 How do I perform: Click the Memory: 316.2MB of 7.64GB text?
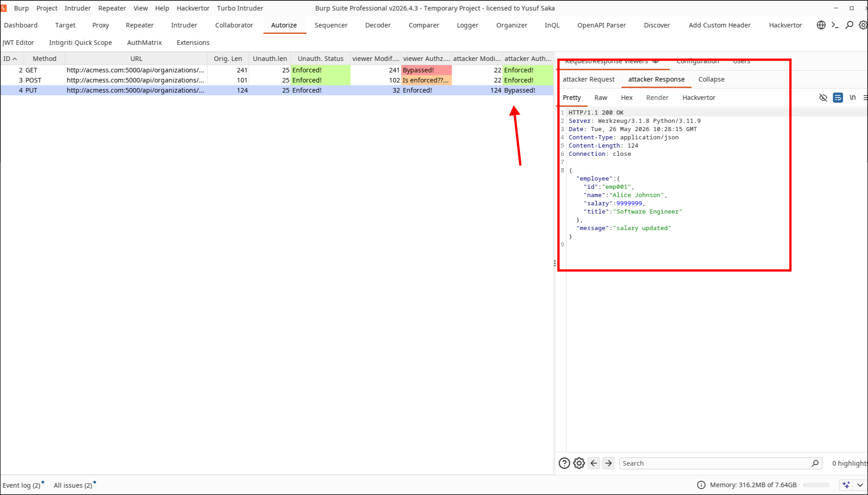click(x=753, y=485)
